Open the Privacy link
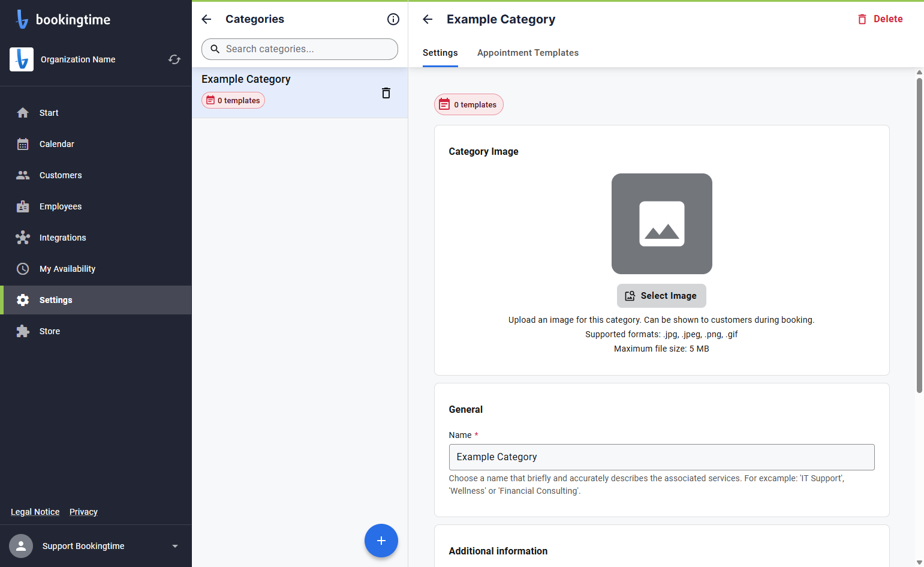 pos(83,512)
